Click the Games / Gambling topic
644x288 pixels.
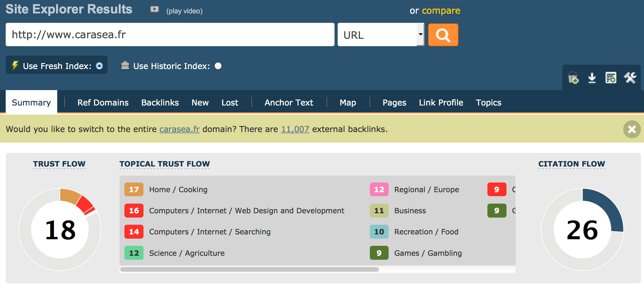click(x=428, y=253)
